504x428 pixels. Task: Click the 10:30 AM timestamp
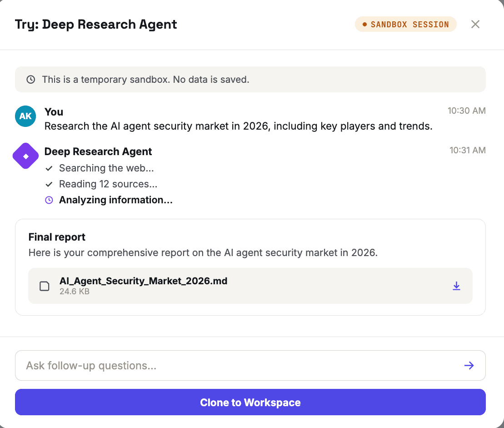467,111
